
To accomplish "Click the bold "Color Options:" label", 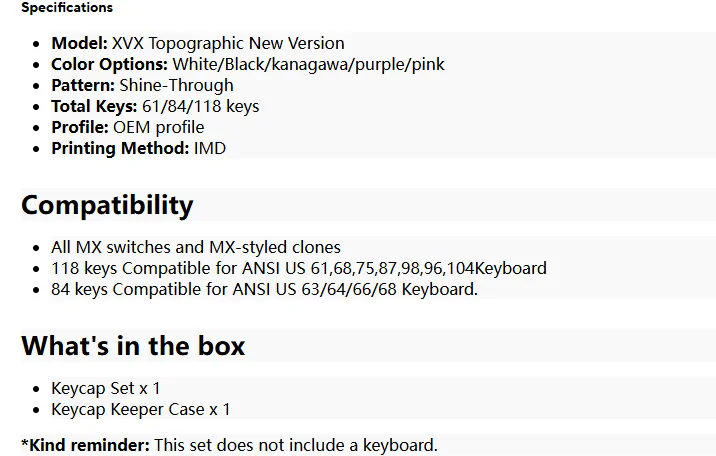I will tap(110, 64).
